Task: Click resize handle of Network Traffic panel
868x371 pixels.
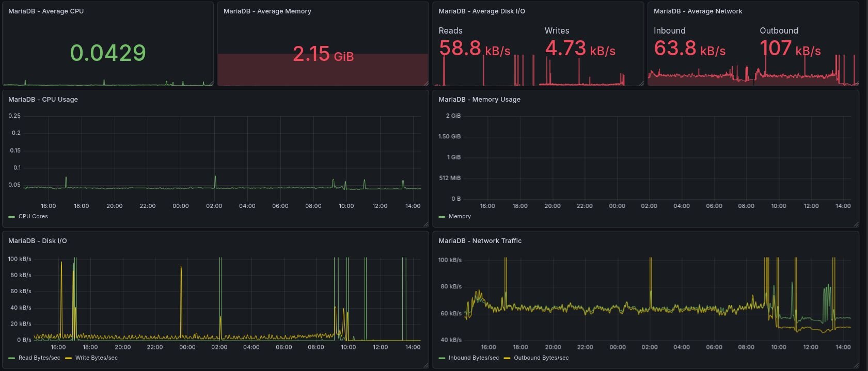Action: point(856,366)
